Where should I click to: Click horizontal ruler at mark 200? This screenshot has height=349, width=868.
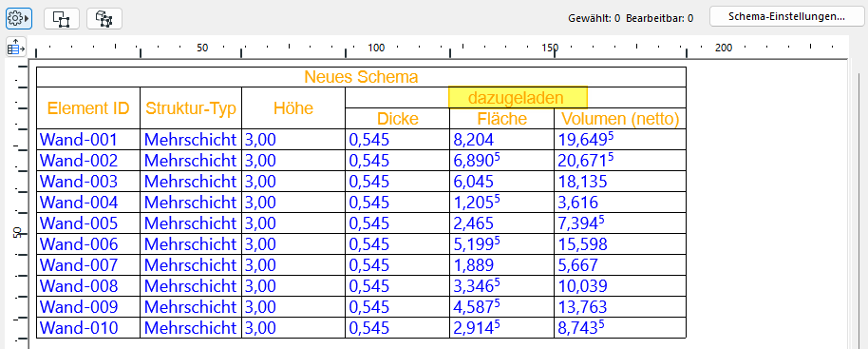[x=723, y=48]
